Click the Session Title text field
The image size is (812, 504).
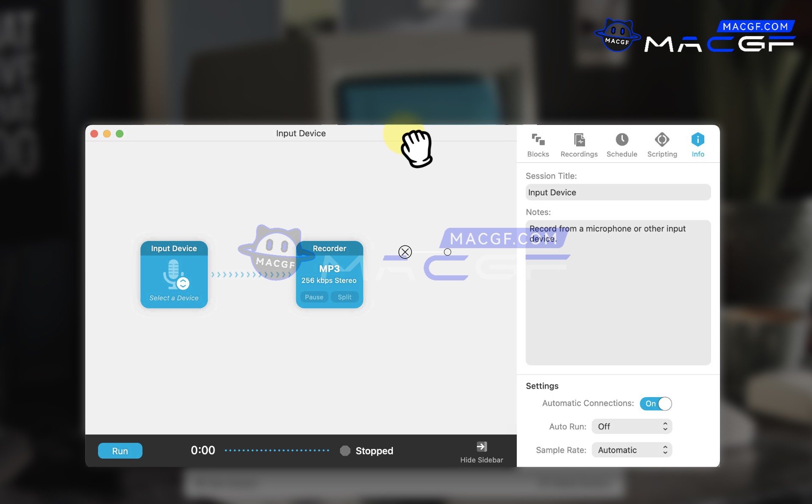[618, 193]
